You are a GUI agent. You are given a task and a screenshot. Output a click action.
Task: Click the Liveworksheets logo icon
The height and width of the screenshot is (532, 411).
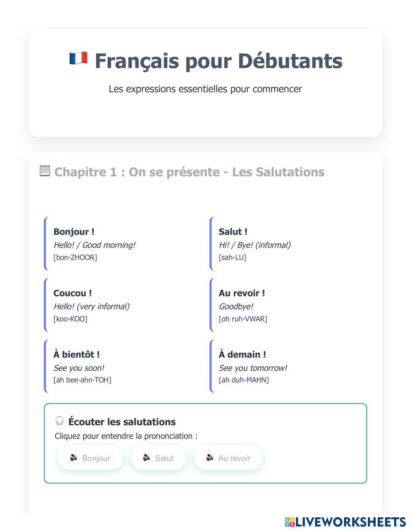290,522
